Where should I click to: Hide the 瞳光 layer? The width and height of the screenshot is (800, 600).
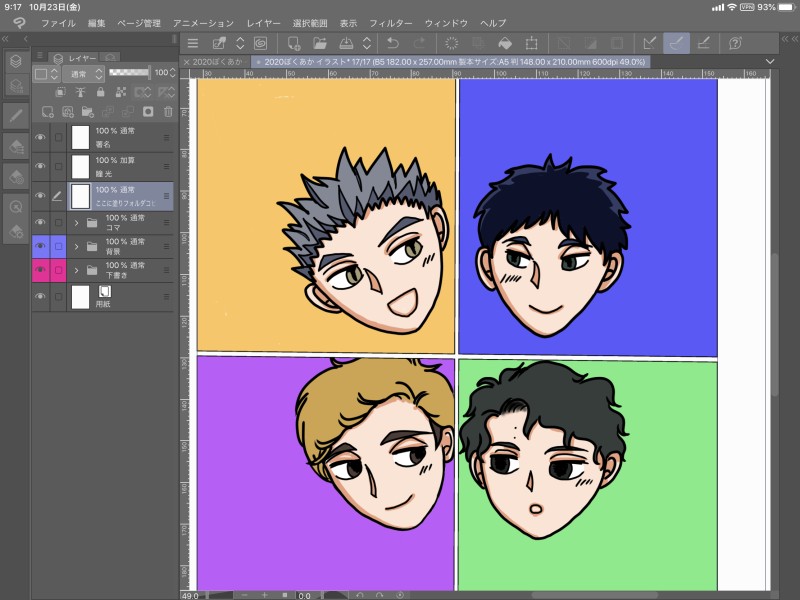40,166
